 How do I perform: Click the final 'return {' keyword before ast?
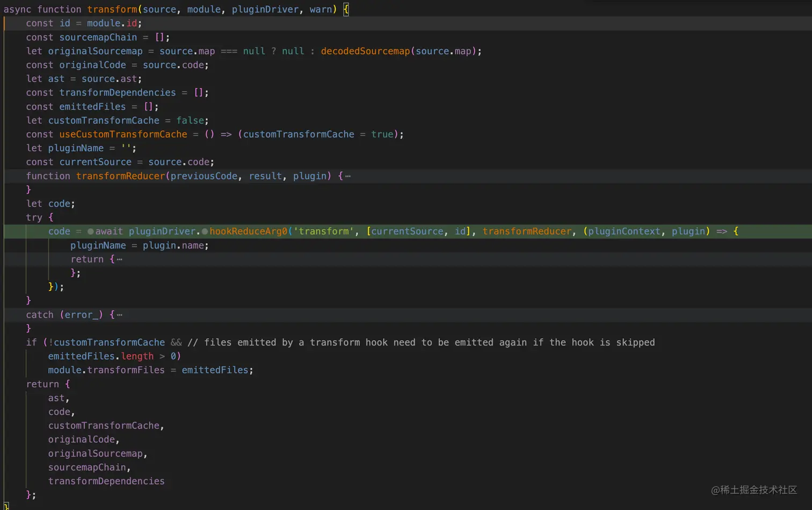pyautogui.click(x=48, y=384)
